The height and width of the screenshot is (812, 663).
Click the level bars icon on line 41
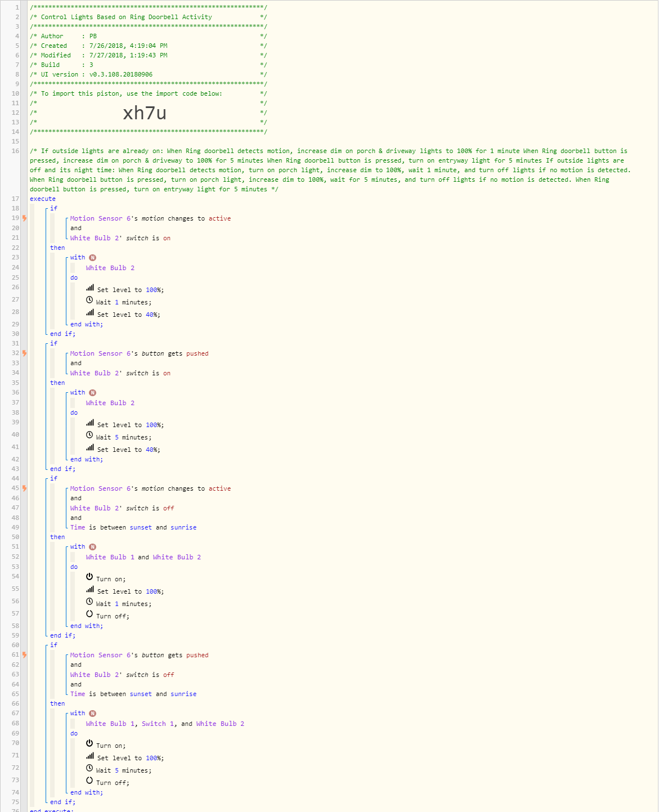point(90,447)
